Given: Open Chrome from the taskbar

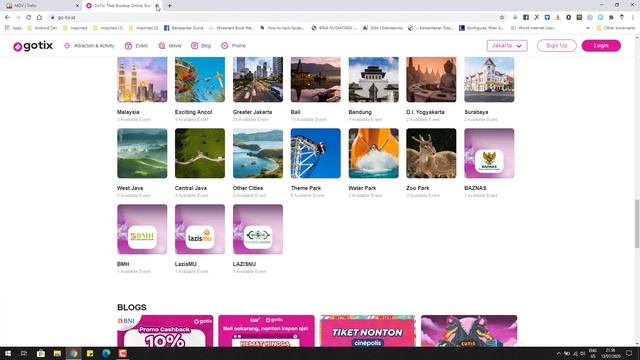Looking at the screenshot, I should (73, 353).
